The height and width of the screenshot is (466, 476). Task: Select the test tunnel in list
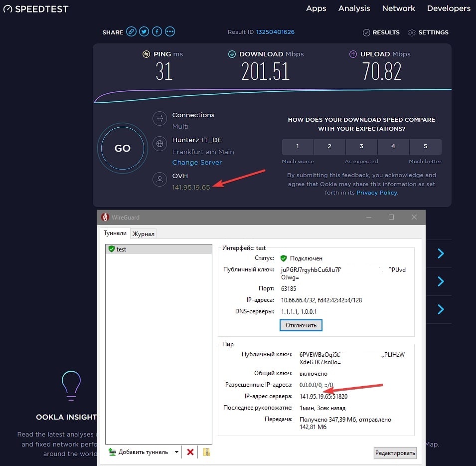coord(159,249)
